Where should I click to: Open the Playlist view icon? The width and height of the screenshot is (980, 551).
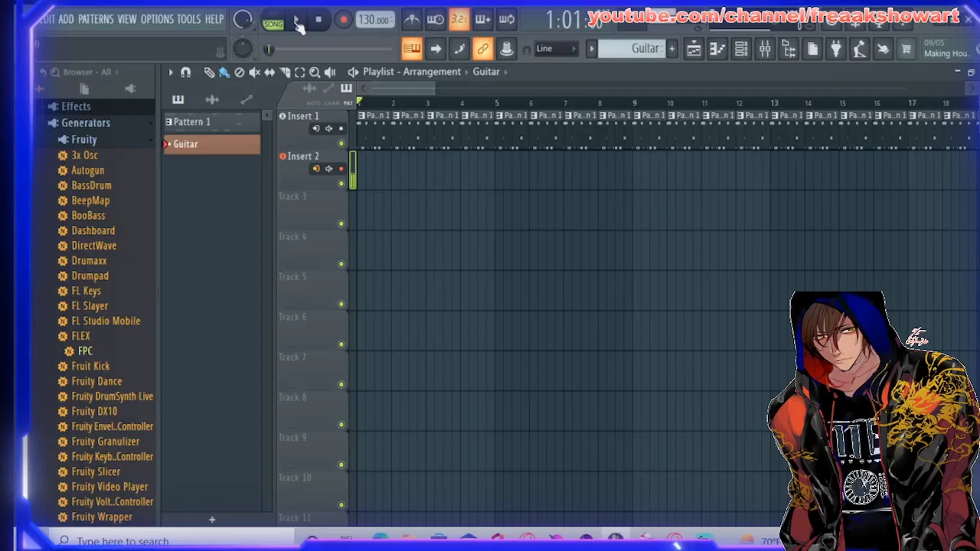click(x=694, y=50)
